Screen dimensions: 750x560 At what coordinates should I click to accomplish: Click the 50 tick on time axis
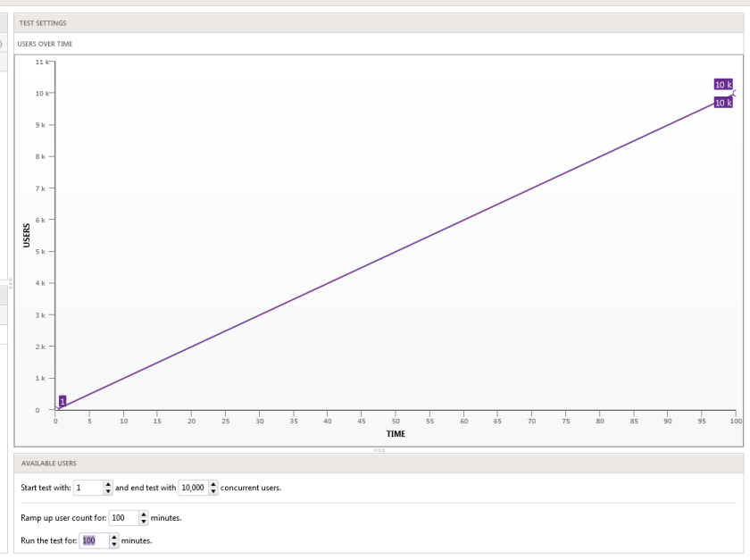396,422
